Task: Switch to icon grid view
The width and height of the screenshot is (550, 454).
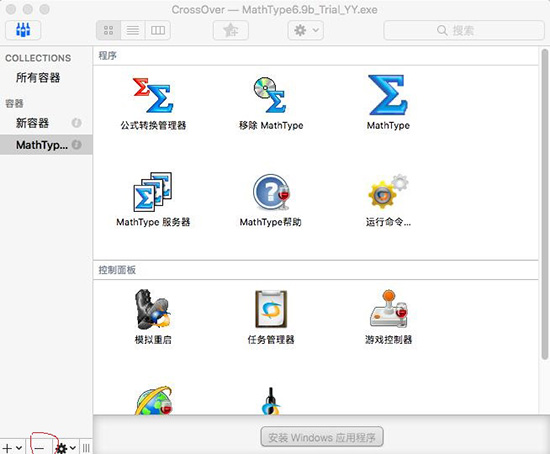Action: click(108, 30)
